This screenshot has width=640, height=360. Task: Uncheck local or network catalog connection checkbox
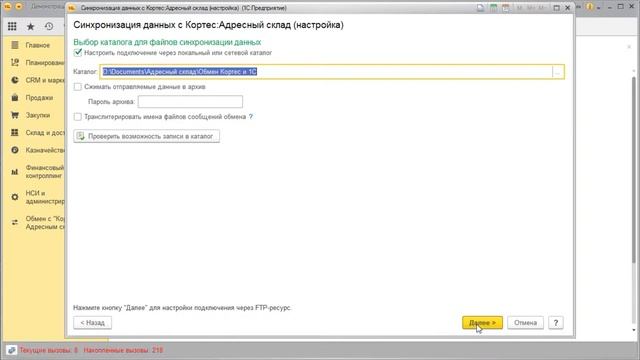click(x=78, y=53)
